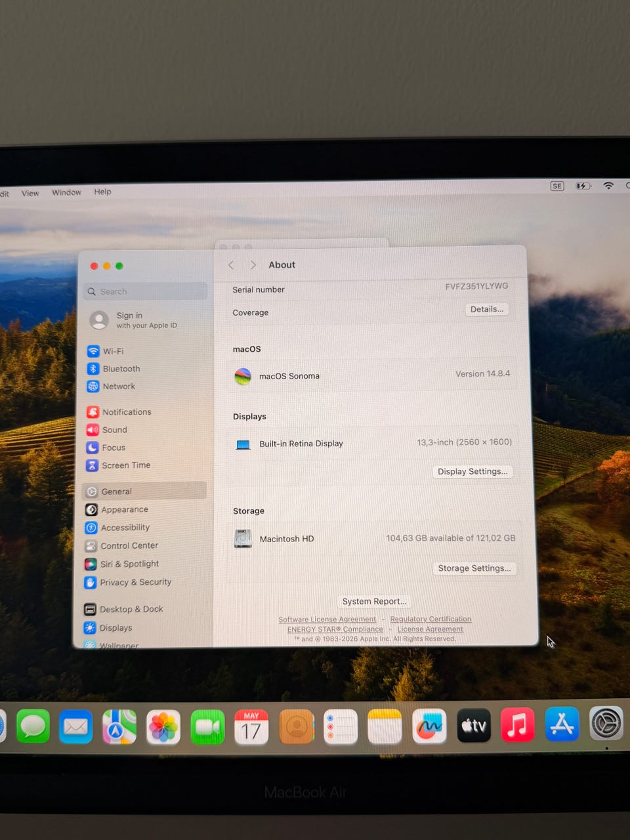The image size is (630, 840).
Task: Launch Notes from the Dock
Action: click(x=385, y=726)
